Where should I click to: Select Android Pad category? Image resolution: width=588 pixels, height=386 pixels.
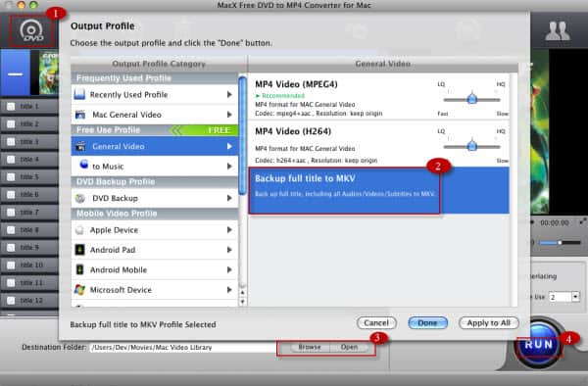(155, 250)
